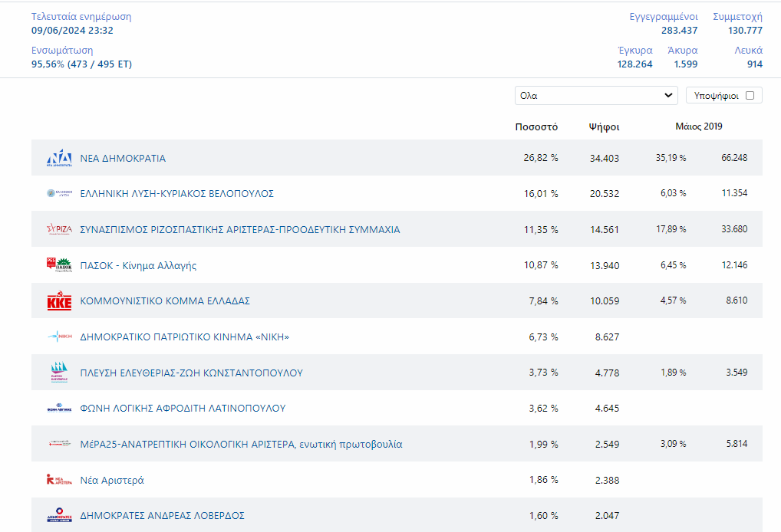781x532 pixels.
Task: Click the NIKI party logo
Action: [59, 337]
